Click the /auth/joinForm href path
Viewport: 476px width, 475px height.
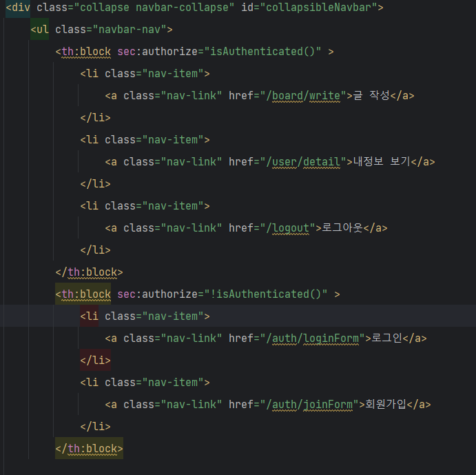309,405
